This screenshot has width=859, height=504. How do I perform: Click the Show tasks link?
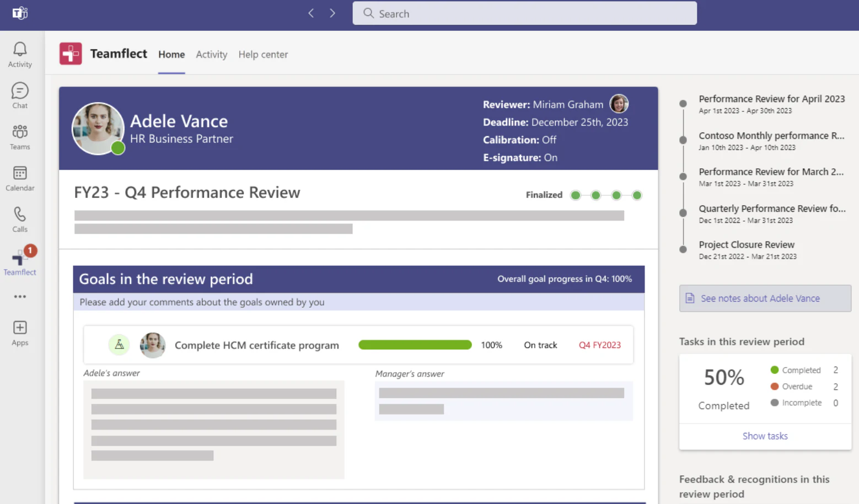765,436
